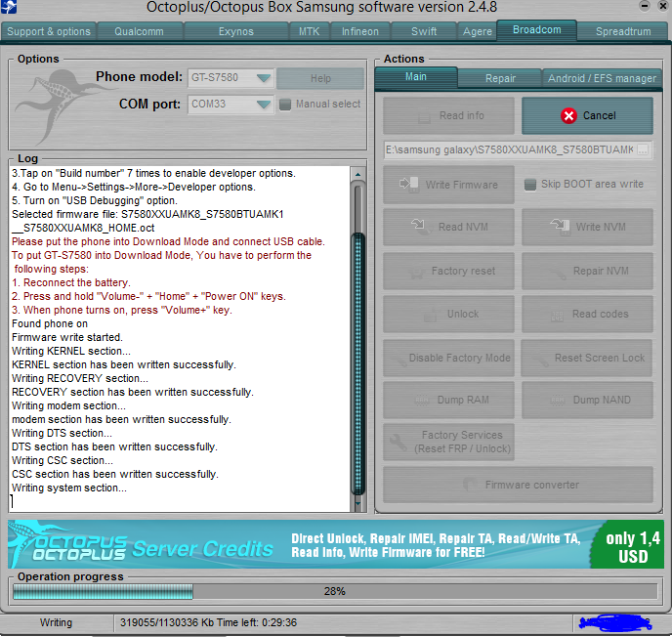This screenshot has height=637, width=672.
Task: Click the Factory Services wrench icon
Action: 399,442
